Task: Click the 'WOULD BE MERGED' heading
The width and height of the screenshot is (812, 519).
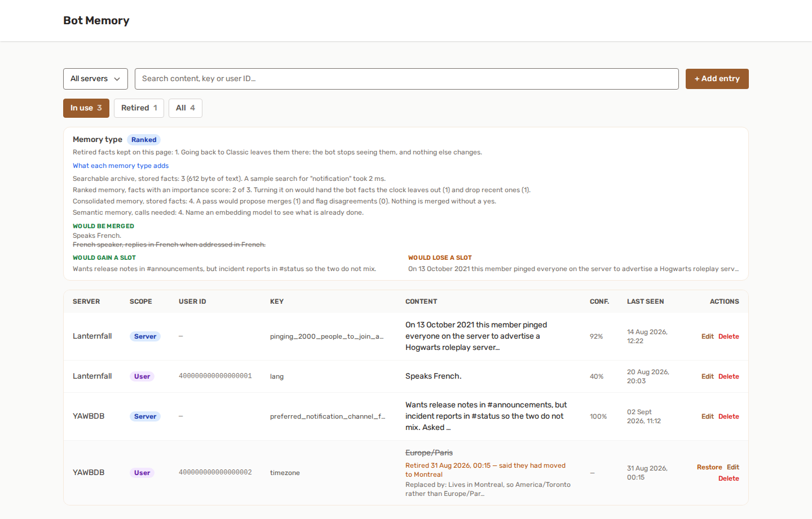Action: coord(103,226)
